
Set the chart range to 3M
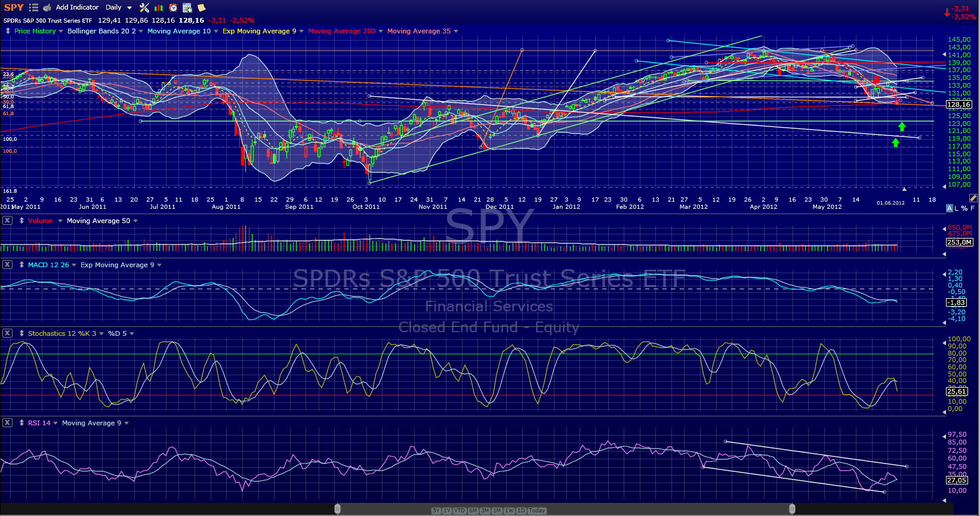(x=485, y=511)
